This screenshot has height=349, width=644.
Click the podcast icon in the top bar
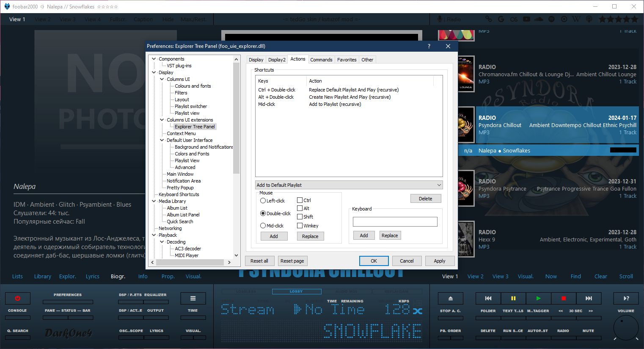pos(589,19)
